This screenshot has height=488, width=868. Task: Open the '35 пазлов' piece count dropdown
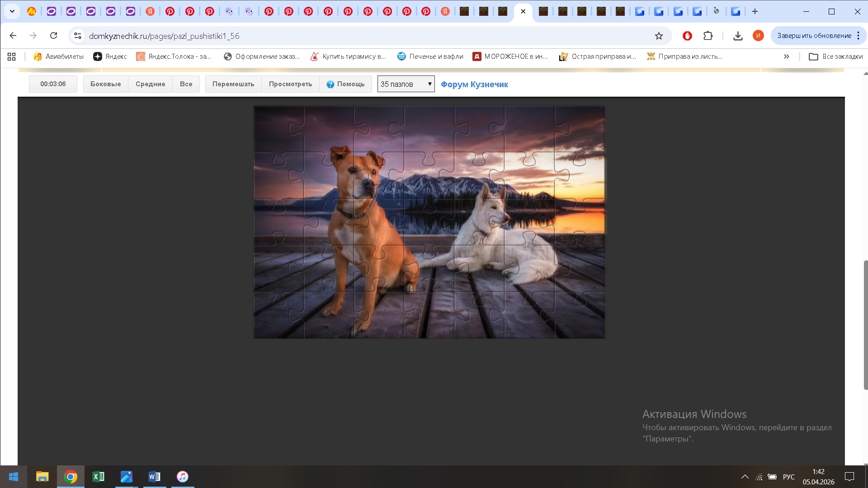click(406, 84)
